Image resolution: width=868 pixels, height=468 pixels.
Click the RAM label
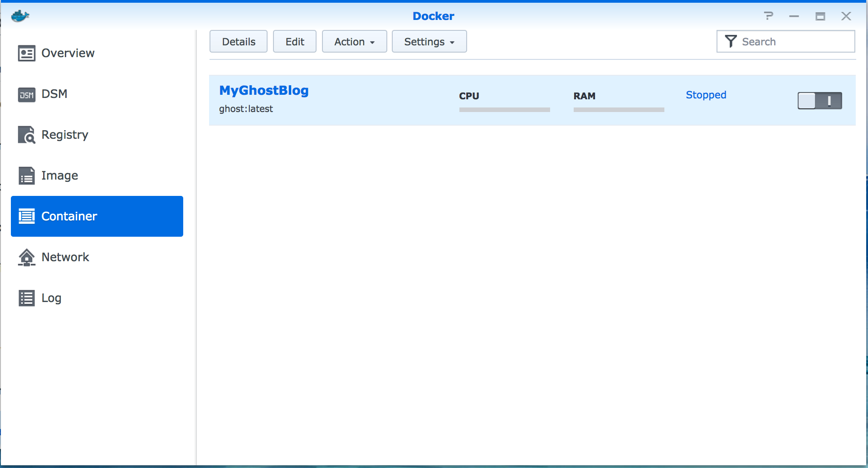point(584,96)
